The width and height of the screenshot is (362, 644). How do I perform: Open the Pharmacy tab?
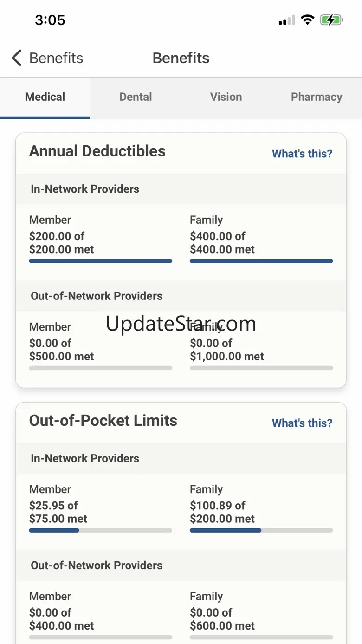(x=317, y=97)
